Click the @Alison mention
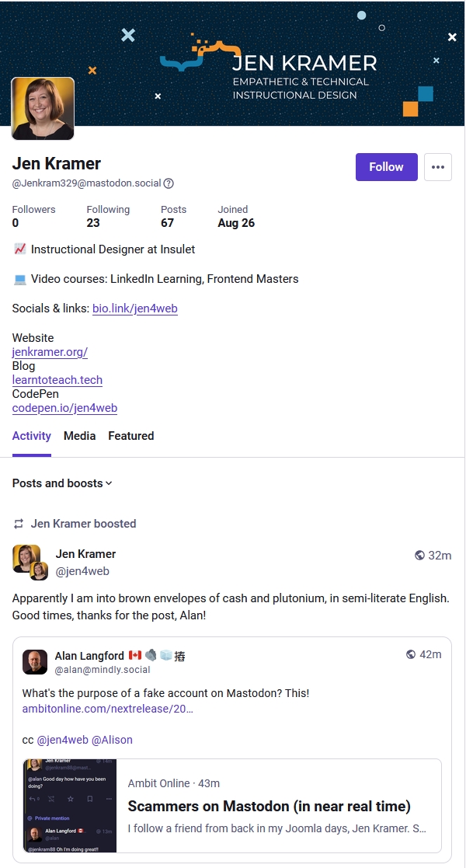Image resolution: width=466 pixels, height=868 pixels. (x=112, y=740)
